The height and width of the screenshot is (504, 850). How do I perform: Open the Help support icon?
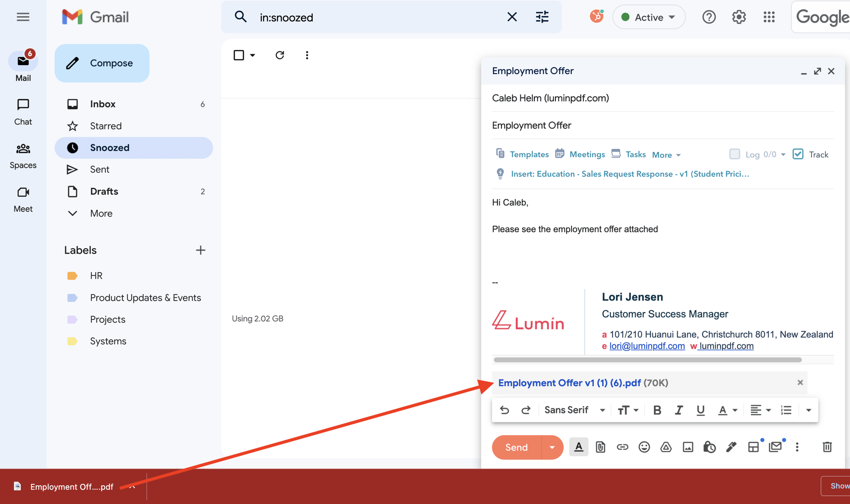coord(709,17)
